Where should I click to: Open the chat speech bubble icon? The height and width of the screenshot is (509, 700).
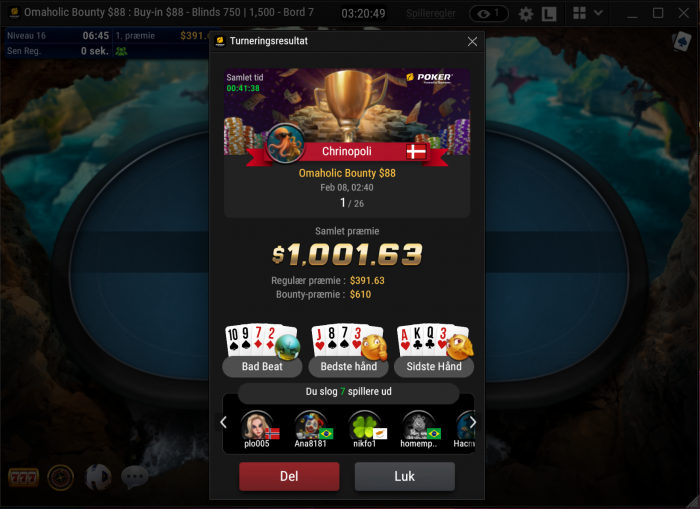pyautogui.click(x=135, y=477)
